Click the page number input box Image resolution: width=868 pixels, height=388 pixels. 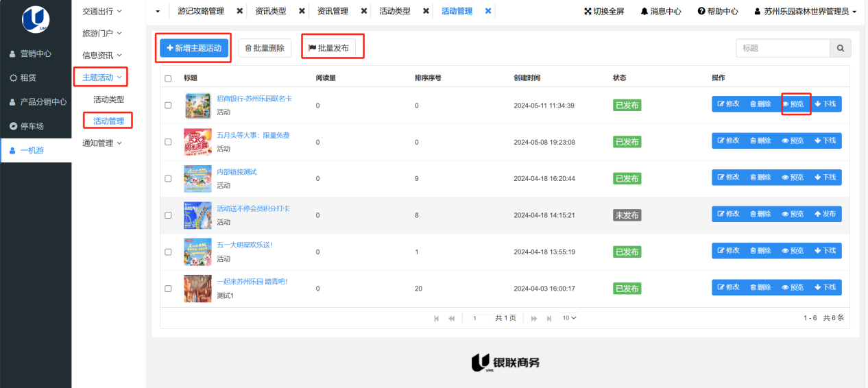click(481, 318)
